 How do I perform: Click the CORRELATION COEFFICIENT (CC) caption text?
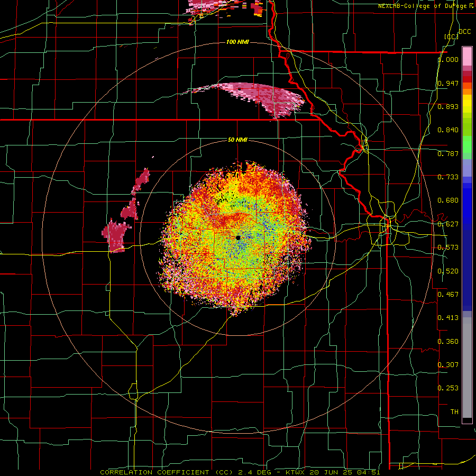point(167,472)
